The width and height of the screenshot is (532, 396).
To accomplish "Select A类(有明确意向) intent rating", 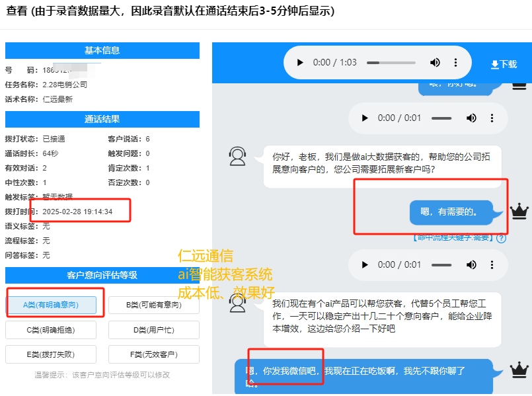I will coord(50,303).
